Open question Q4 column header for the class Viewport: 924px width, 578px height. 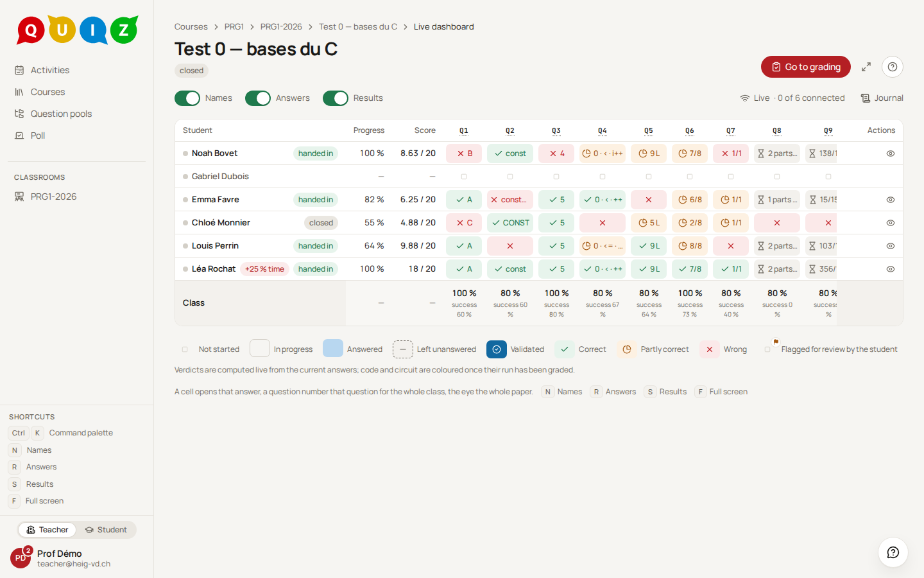pyautogui.click(x=603, y=130)
